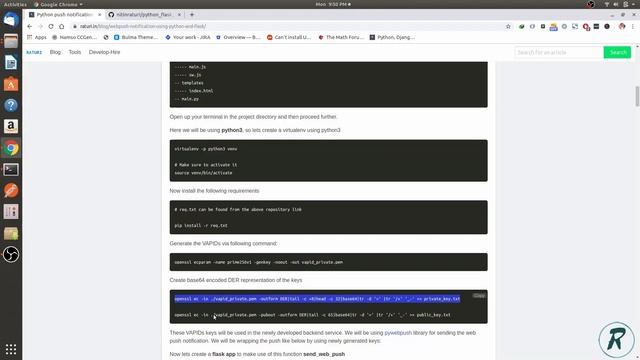Open the Bulma Theme bookmark
The width and height of the screenshot is (640, 360).
coord(136,37)
